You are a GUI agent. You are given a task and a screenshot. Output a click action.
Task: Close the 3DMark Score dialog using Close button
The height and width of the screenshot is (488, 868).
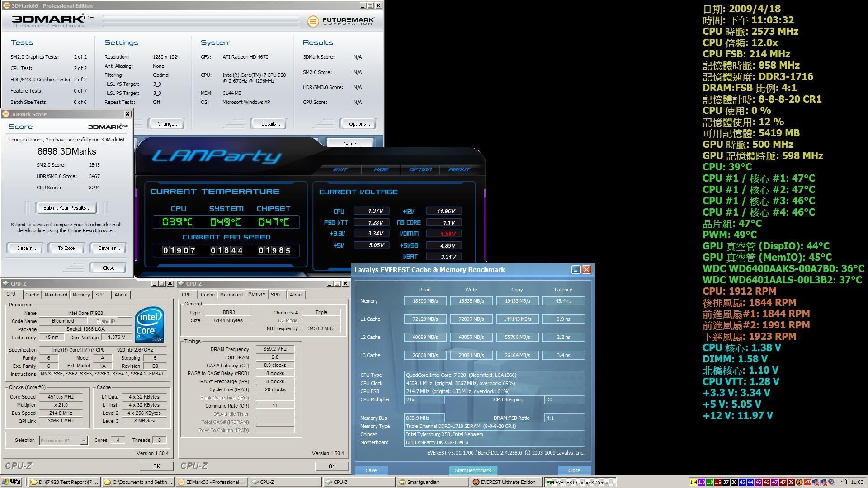coord(108,268)
